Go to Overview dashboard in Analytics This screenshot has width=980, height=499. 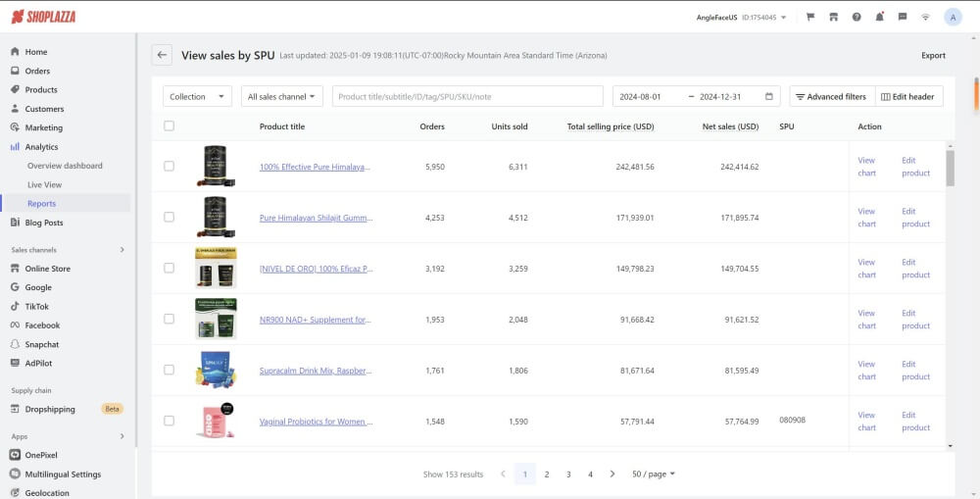65,166
